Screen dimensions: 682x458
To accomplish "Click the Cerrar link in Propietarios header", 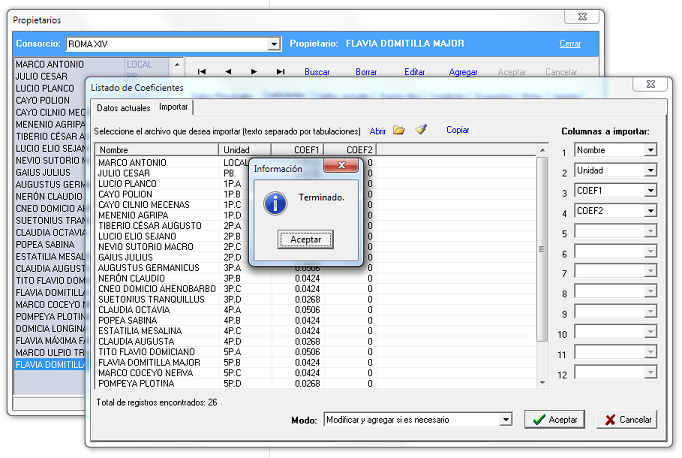I will click(570, 44).
